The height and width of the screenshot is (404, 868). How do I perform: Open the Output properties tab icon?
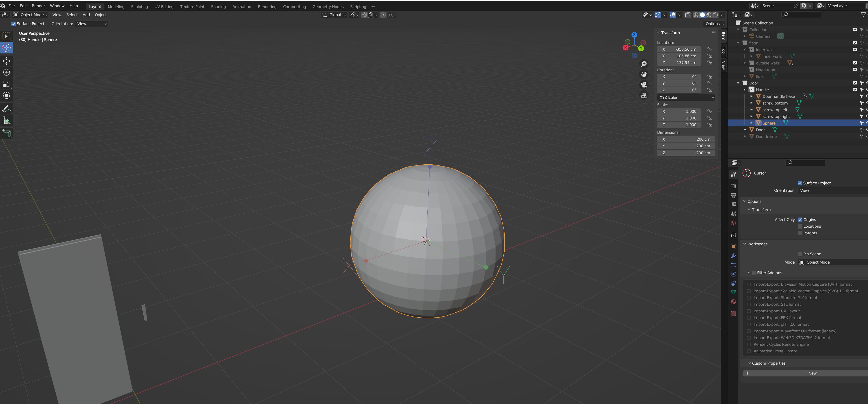tap(733, 195)
